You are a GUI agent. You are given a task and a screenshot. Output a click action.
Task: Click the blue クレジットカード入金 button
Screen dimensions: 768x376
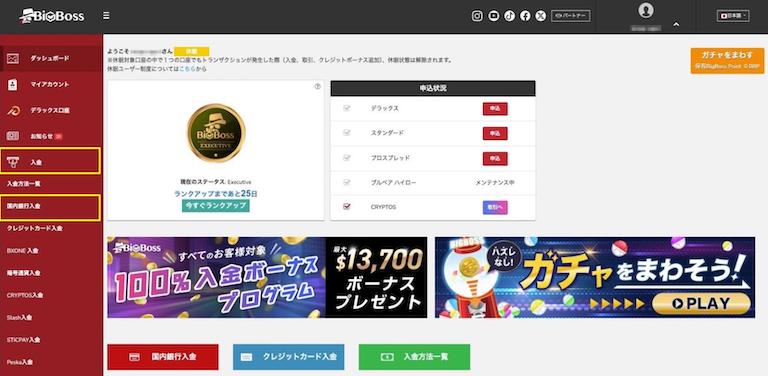288,357
